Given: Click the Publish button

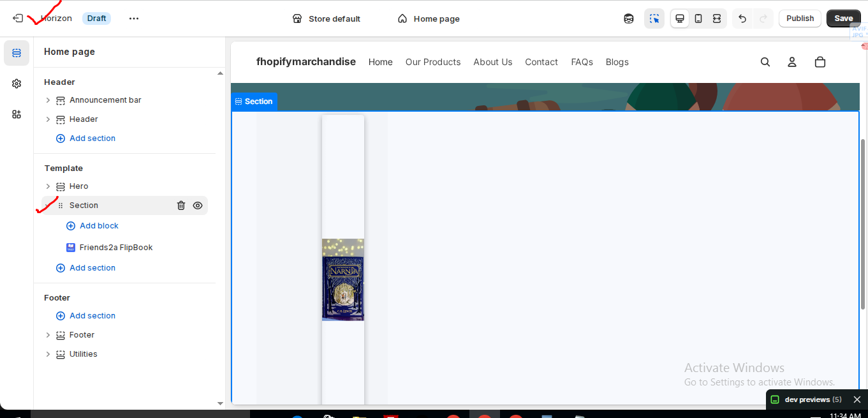Looking at the screenshot, I should pos(800,19).
